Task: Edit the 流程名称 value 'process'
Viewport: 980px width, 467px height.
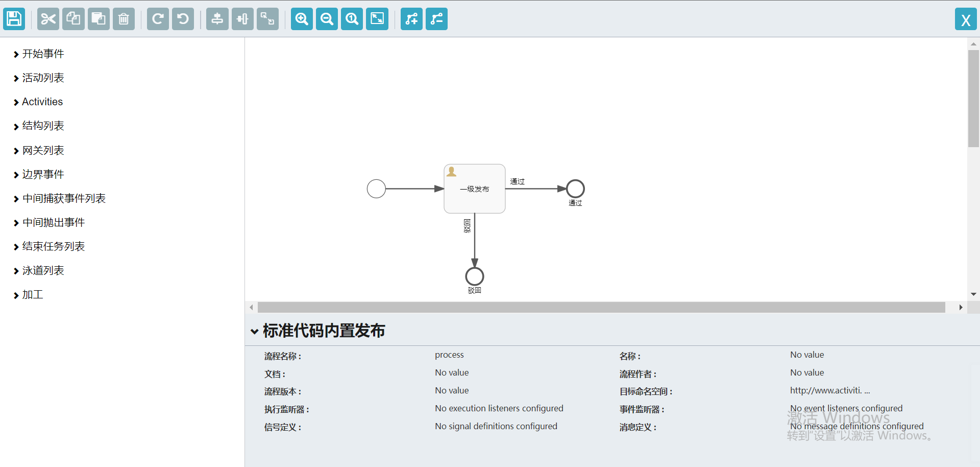Action: [x=449, y=355]
